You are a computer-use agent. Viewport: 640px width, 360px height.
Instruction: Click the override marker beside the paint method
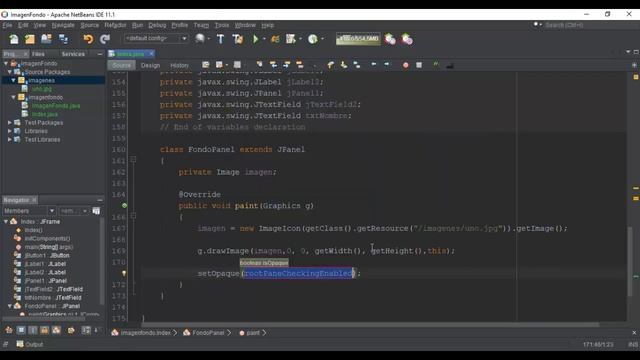pos(124,205)
